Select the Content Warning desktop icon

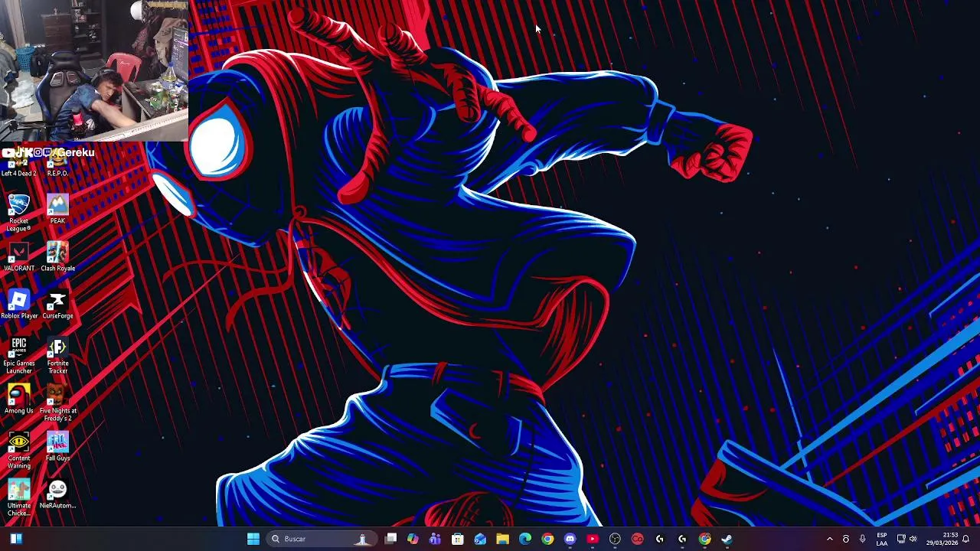(18, 450)
